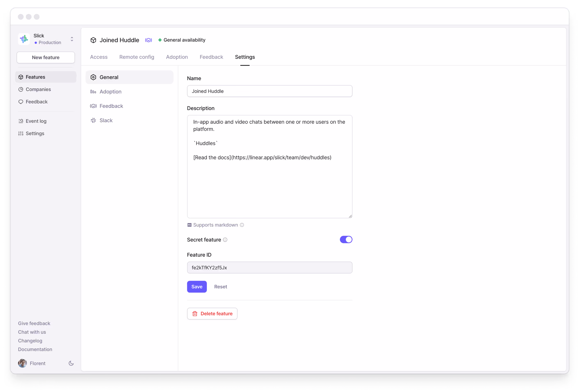Click the Joined Huddle page title
This screenshot has width=579, height=392.
(120, 40)
